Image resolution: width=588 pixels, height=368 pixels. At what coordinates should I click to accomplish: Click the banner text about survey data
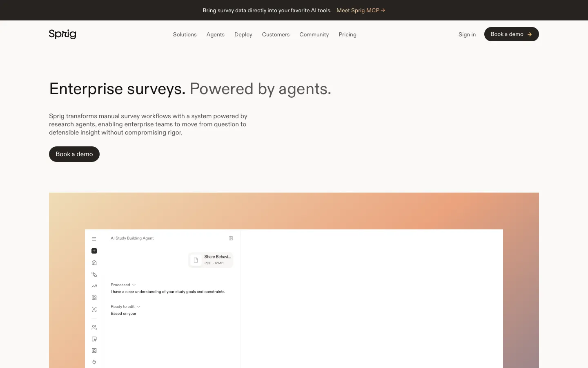coord(267,10)
